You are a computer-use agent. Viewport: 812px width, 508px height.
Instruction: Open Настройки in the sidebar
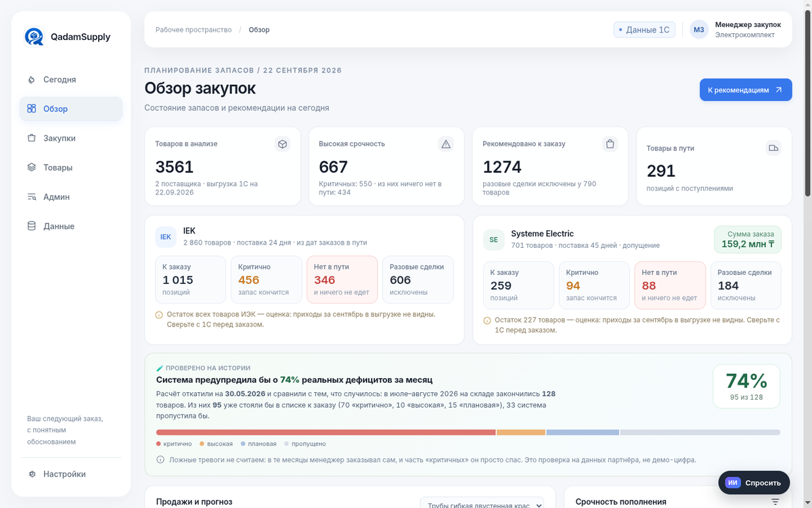71,474
